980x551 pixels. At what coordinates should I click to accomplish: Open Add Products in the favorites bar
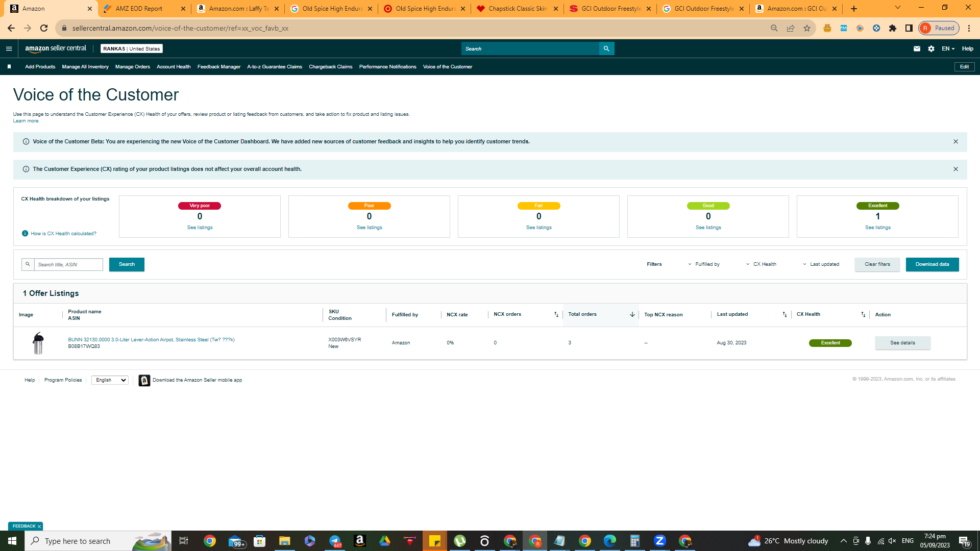coord(40,67)
